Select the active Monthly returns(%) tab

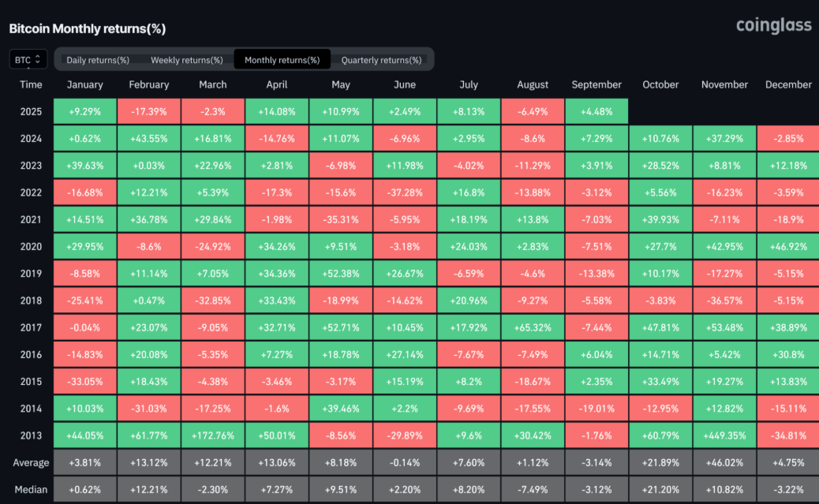282,58
